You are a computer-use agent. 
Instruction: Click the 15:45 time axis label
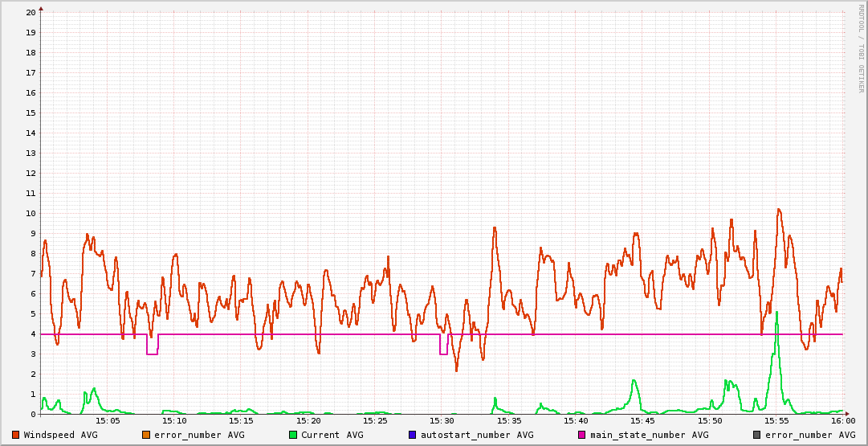click(642, 421)
